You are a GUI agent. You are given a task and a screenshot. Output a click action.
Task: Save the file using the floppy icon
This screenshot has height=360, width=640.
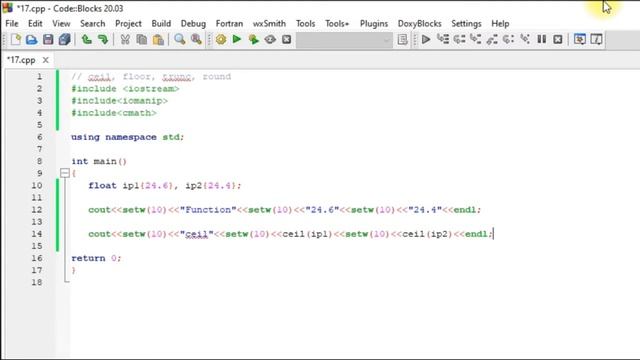pyautogui.click(x=48, y=40)
